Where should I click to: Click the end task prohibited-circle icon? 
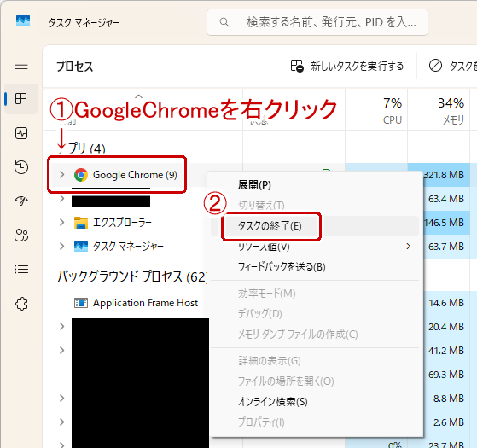tap(435, 66)
